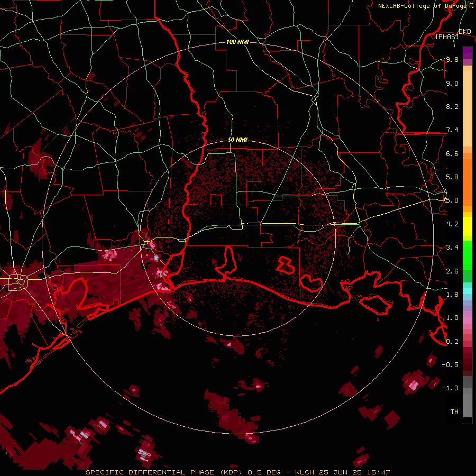Click the 3.4 scale value
Viewport: 476px width, 476px height.
tap(452, 248)
